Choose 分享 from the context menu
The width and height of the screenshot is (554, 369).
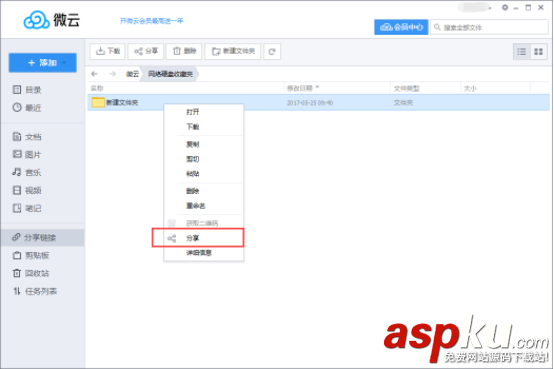tap(204, 238)
